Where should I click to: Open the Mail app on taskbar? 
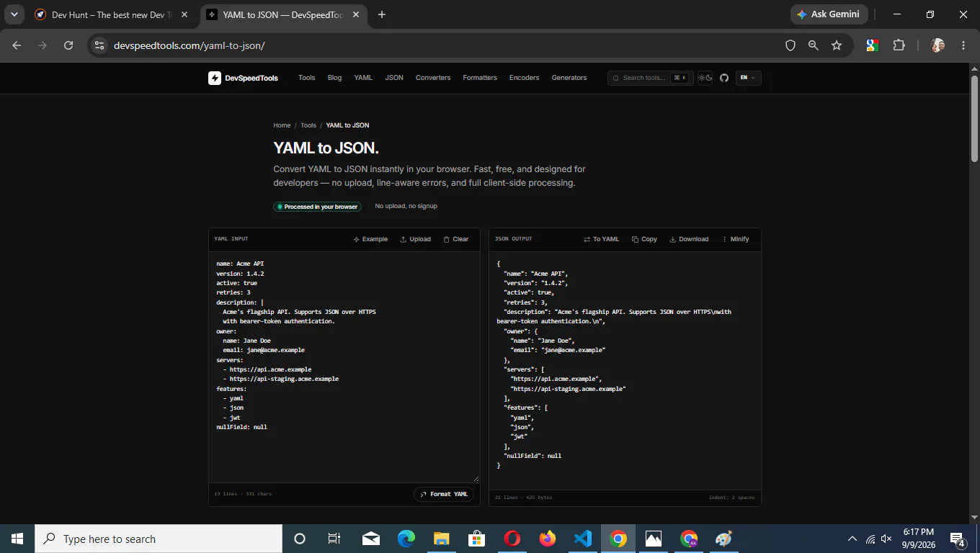pos(371,539)
